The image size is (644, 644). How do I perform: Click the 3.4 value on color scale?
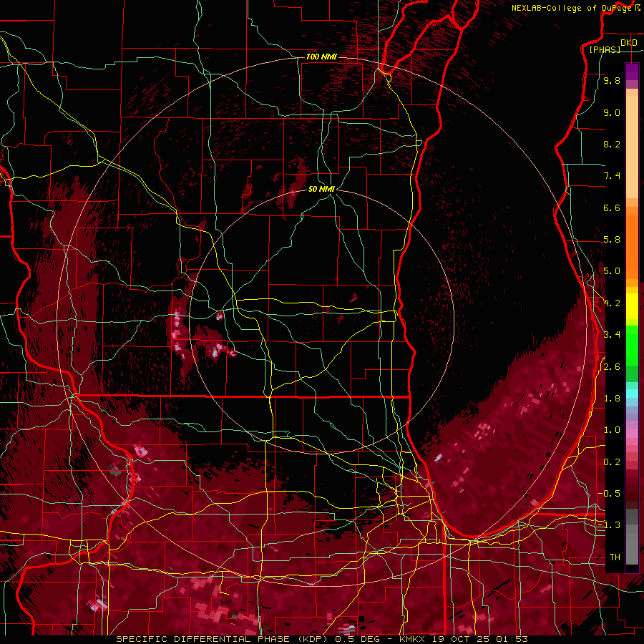click(612, 335)
